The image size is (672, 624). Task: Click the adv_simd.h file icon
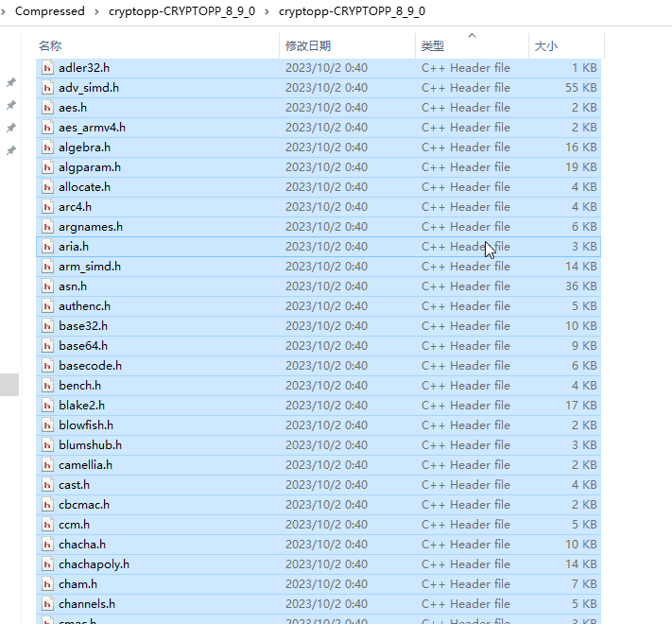pyautogui.click(x=47, y=88)
